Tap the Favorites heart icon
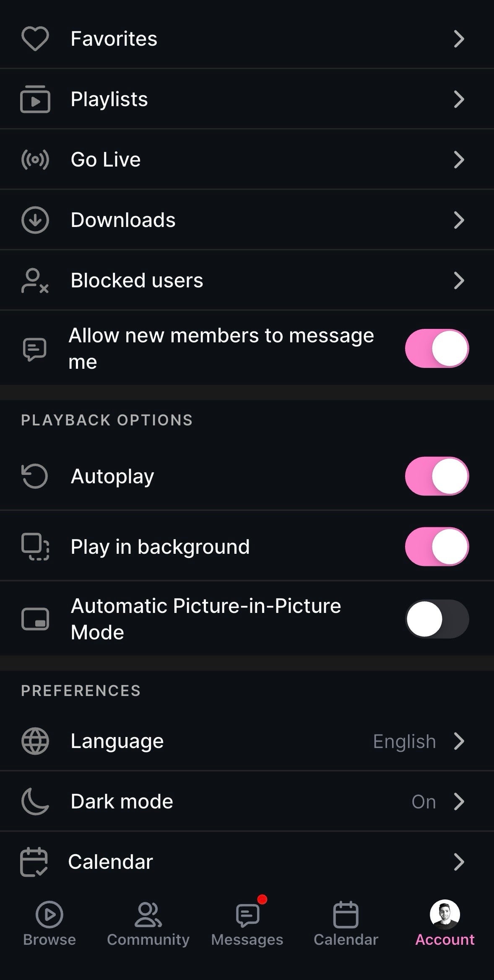Viewport: 494px width, 980px height. click(35, 39)
